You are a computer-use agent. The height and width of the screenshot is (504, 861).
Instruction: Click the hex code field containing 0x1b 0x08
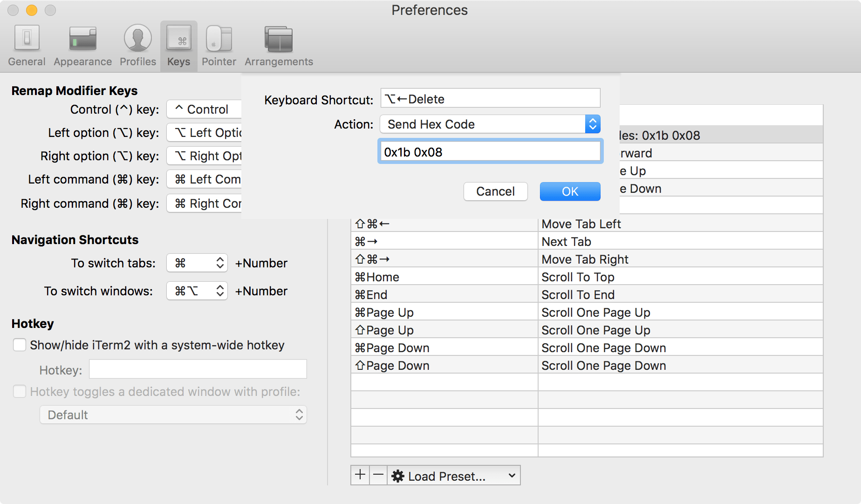[490, 152]
